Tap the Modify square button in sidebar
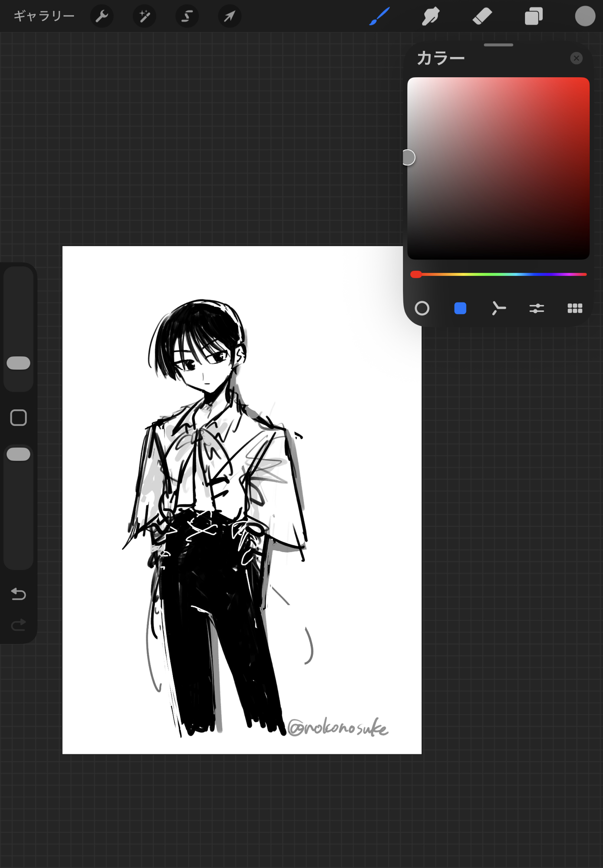The image size is (603, 868). (x=19, y=418)
